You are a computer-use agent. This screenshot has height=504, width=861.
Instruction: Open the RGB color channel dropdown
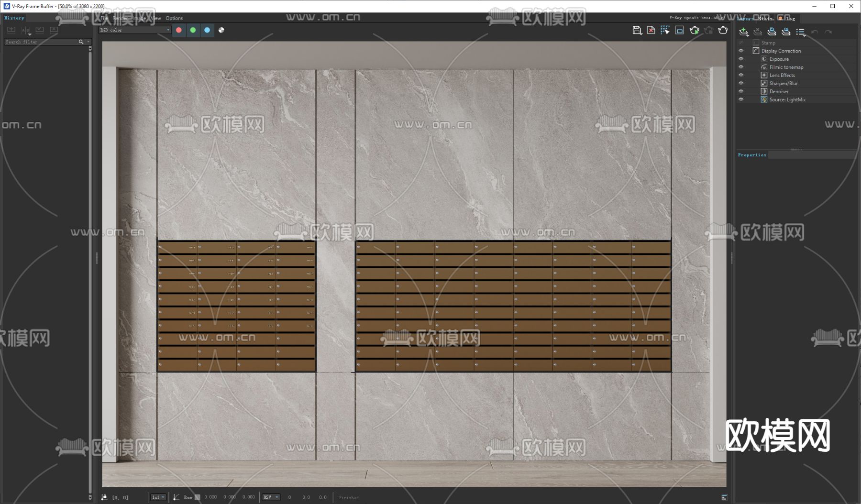point(134,30)
